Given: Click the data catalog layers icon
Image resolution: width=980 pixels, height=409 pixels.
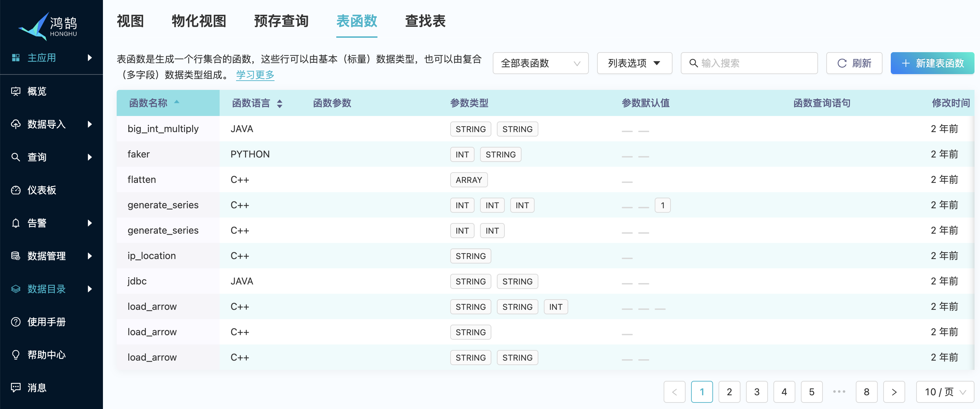Looking at the screenshot, I should coord(15,289).
